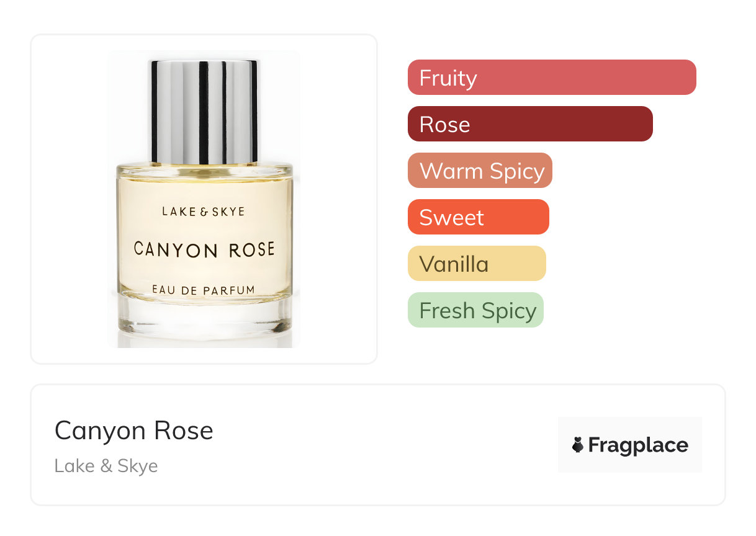Click EAU DE PARFUM text on bottle
The image size is (756, 536).
pos(204,289)
